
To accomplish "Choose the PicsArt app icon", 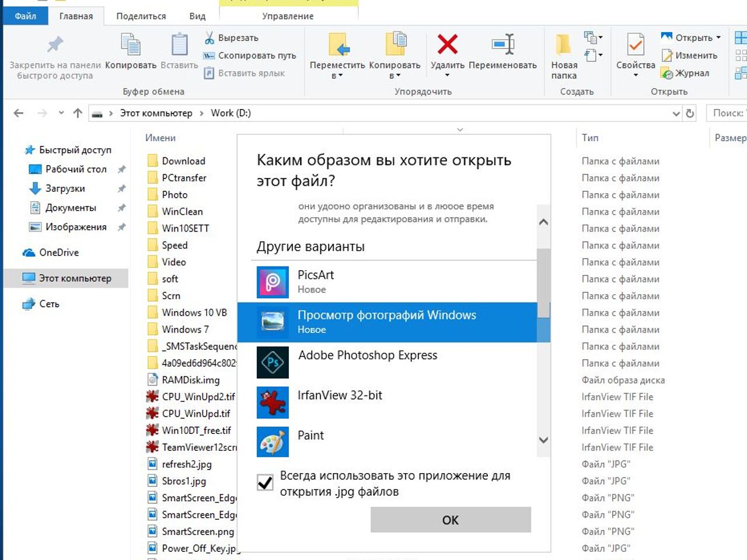I will click(x=273, y=282).
